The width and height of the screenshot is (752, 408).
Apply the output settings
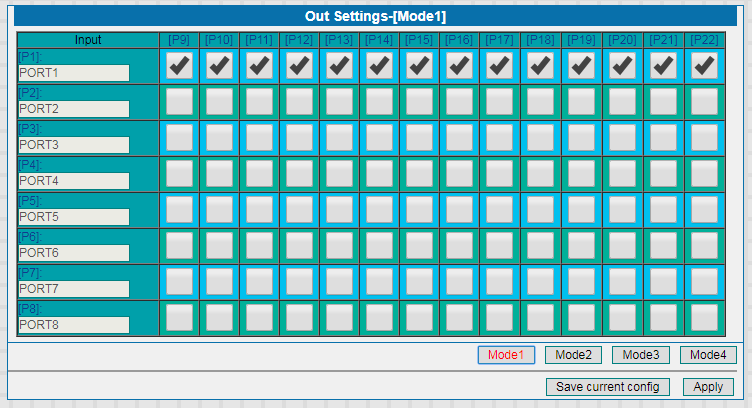708,387
